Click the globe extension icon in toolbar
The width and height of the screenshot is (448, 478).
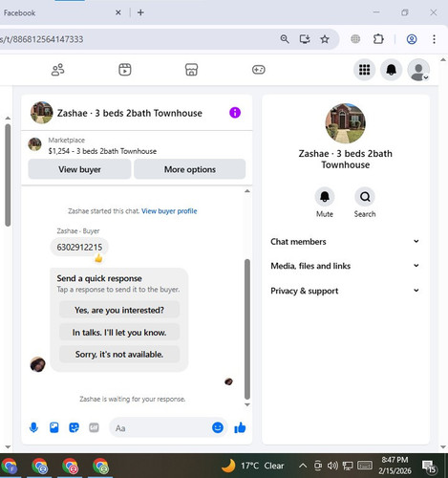click(x=355, y=39)
